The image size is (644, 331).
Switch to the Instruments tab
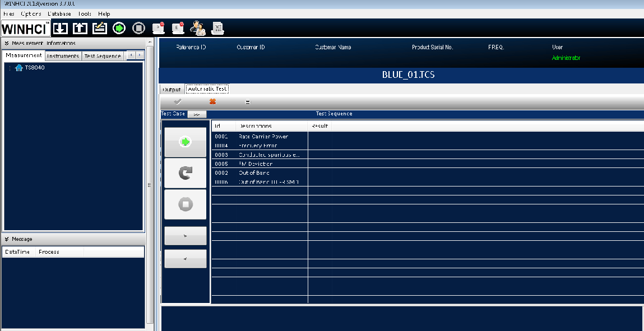pyautogui.click(x=63, y=56)
